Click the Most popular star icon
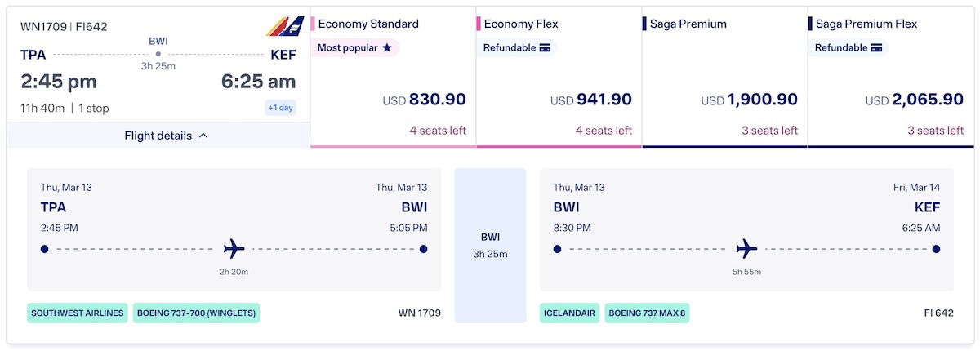980x351 pixels. pyautogui.click(x=387, y=48)
